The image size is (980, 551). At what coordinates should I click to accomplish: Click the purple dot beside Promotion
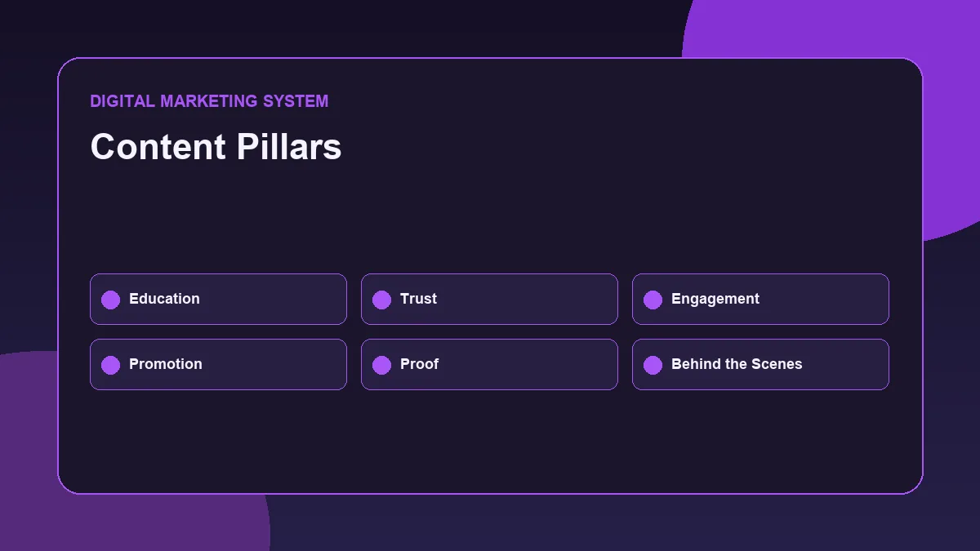pos(110,365)
